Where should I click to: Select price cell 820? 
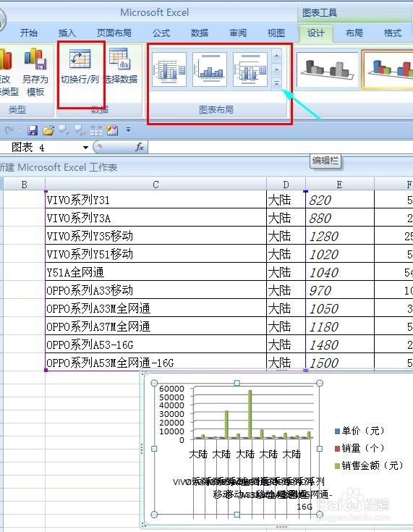[340, 200]
